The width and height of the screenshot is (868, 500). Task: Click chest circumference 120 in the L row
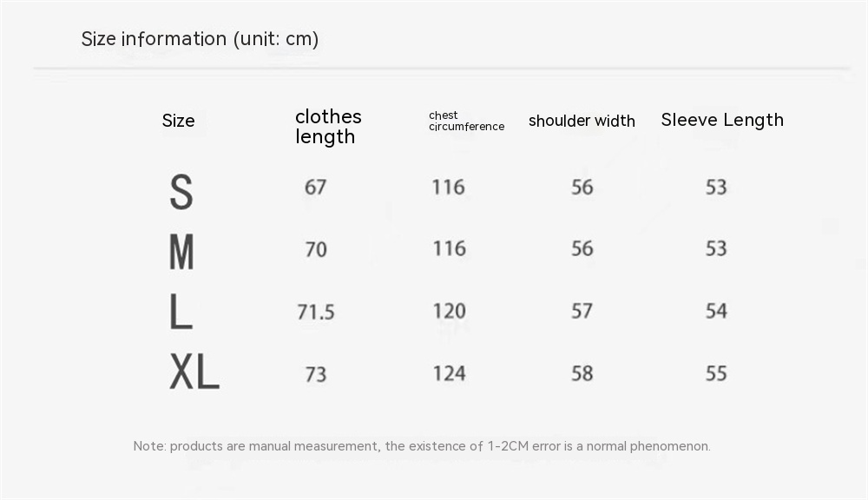point(449,311)
